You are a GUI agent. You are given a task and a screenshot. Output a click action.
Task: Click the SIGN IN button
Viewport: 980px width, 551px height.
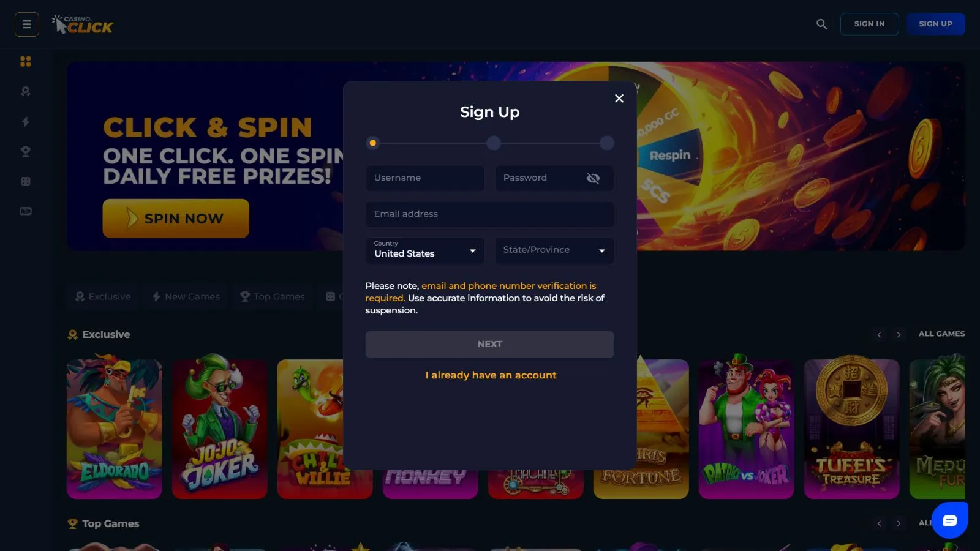(869, 24)
